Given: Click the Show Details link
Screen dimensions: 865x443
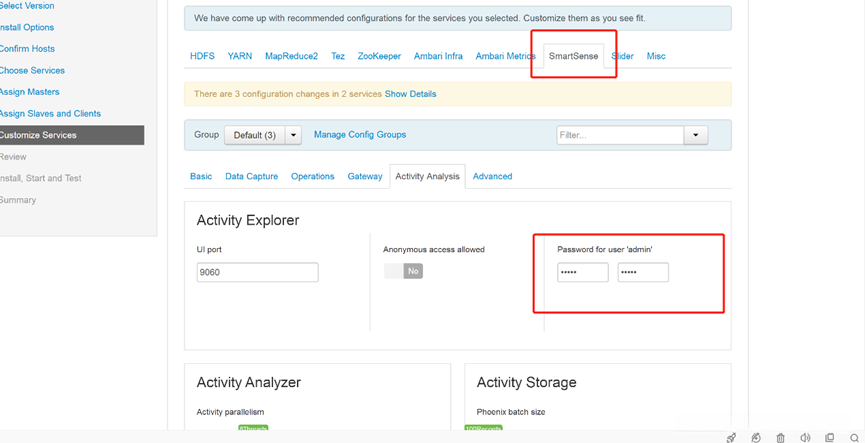Looking at the screenshot, I should click(410, 94).
